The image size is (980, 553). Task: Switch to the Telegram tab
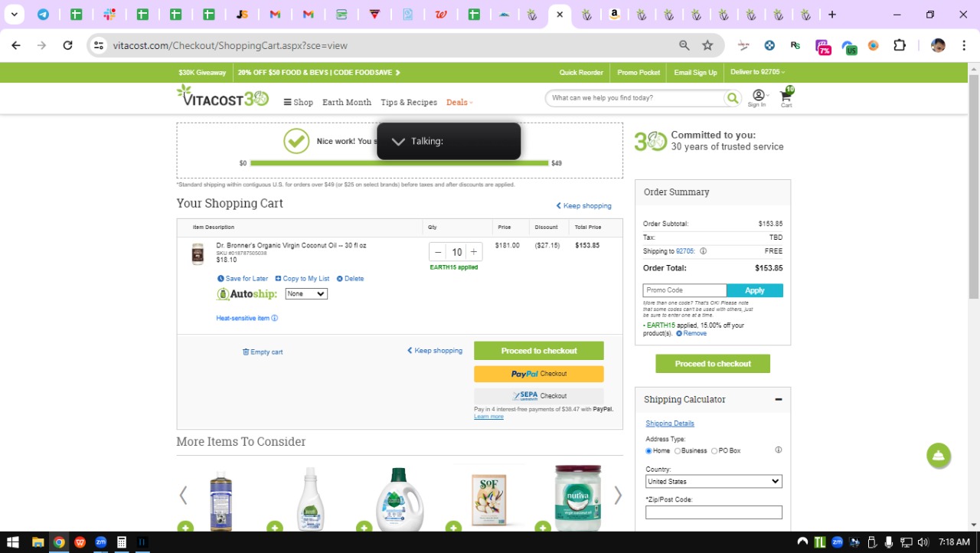point(43,15)
